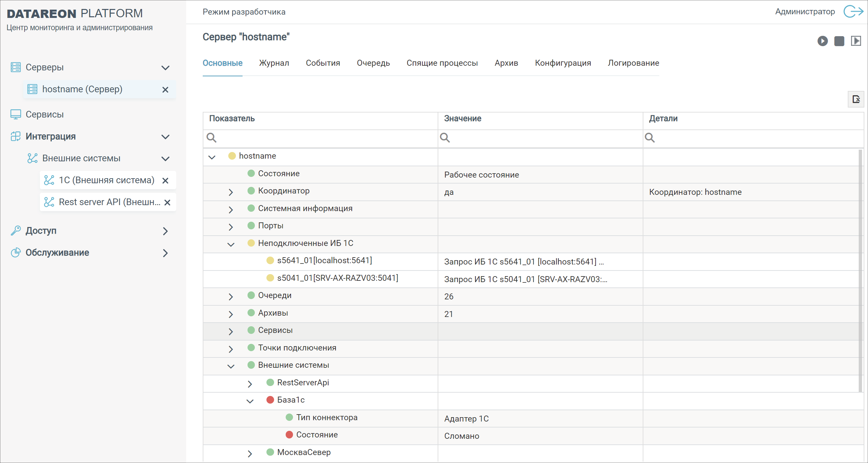Image resolution: width=868 pixels, height=463 pixels.
Task: Expand the Обслуживание sidebar section
Action: coord(165,253)
